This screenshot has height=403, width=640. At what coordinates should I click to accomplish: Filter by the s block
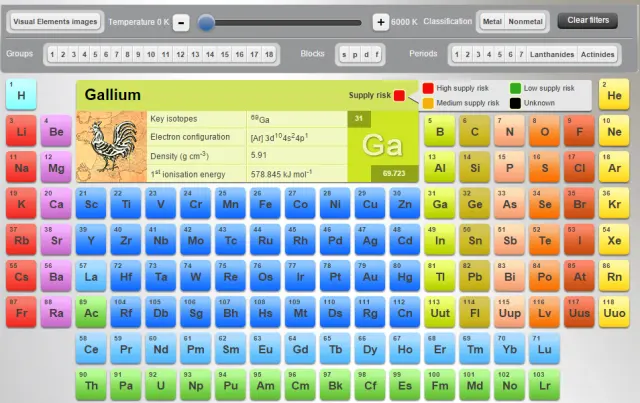coord(344,54)
